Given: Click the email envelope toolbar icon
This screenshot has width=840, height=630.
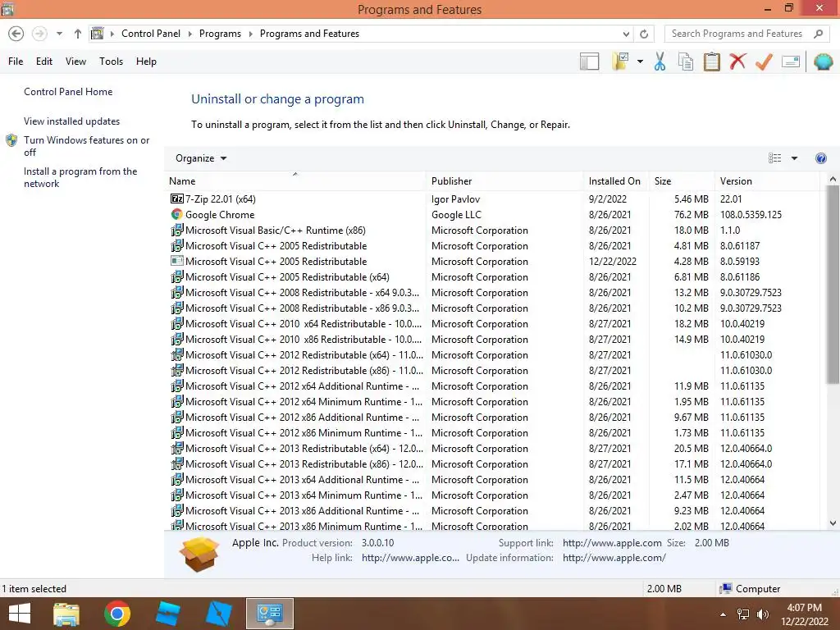Looking at the screenshot, I should [x=791, y=62].
